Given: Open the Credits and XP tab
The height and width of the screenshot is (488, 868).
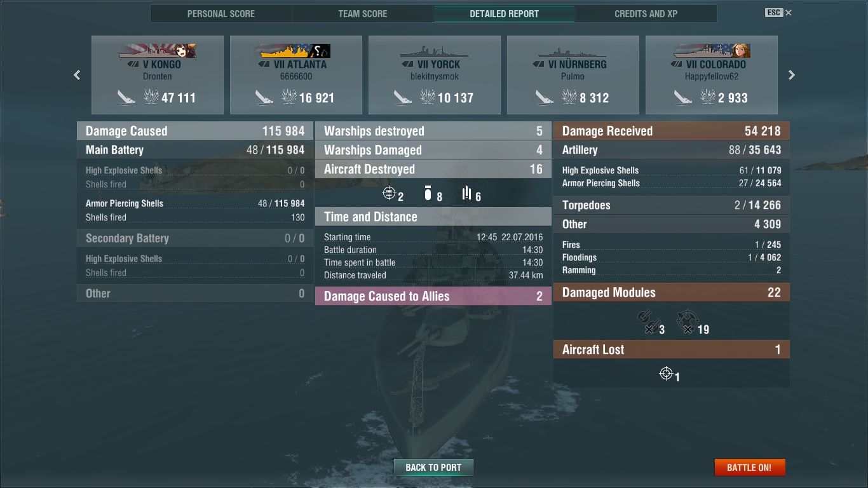Looking at the screenshot, I should point(646,14).
